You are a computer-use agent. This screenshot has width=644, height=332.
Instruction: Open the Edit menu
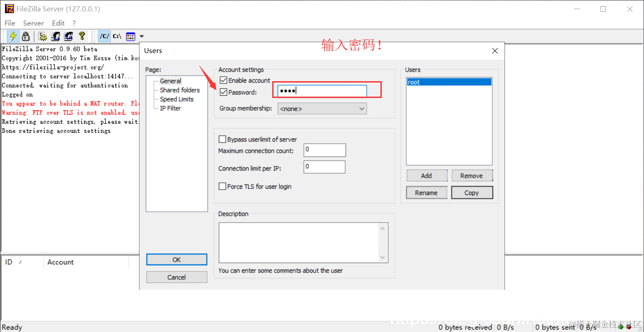tap(58, 23)
